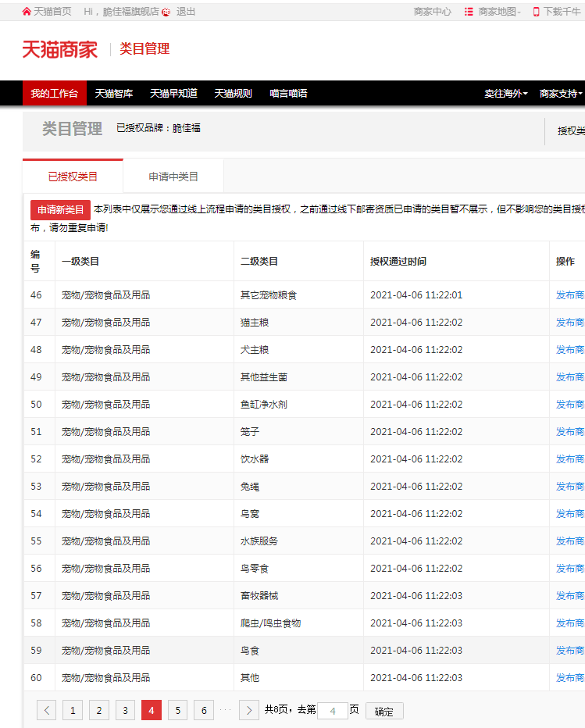The height and width of the screenshot is (728, 585).
Task: Click 发布商 link for 爬虫/鸣虫食物 row
Action: (570, 623)
